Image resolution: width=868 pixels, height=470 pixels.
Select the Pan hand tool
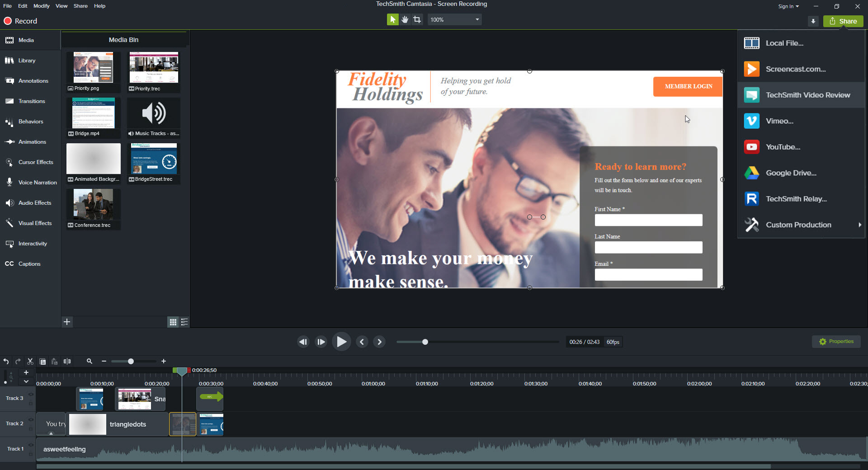coord(405,19)
